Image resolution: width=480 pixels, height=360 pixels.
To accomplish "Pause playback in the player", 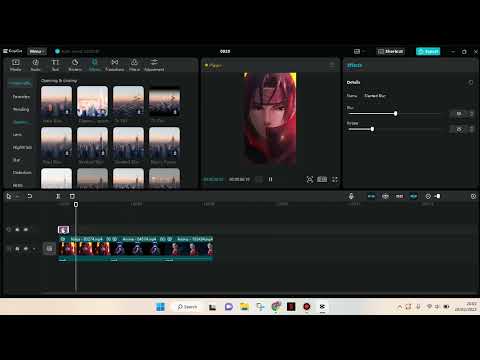I will [x=270, y=179].
